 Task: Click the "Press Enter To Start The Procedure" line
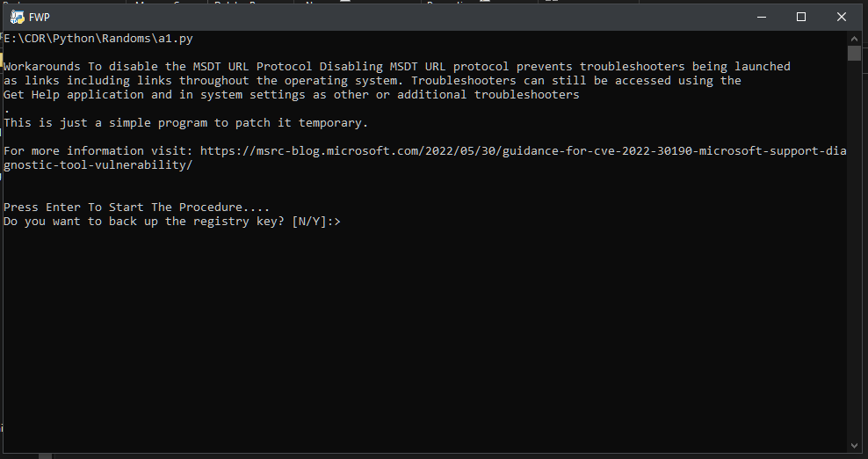coord(136,207)
